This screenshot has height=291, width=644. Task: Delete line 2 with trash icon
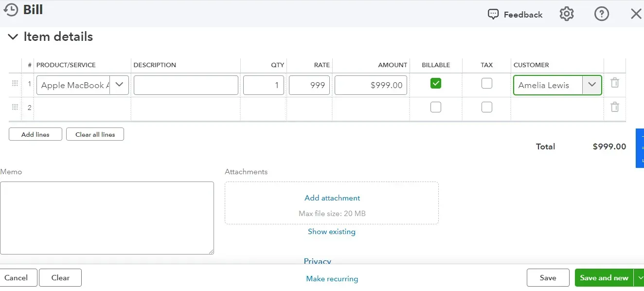click(x=615, y=107)
